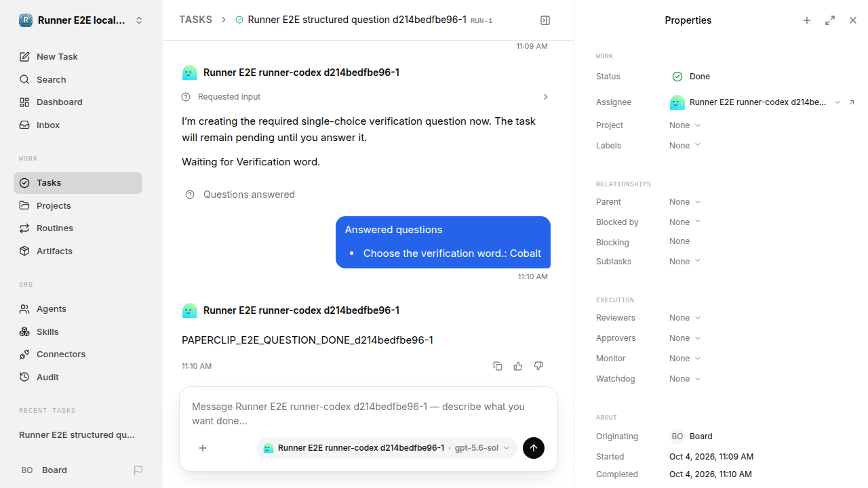
Task: Open Projects section
Action: [78, 205]
